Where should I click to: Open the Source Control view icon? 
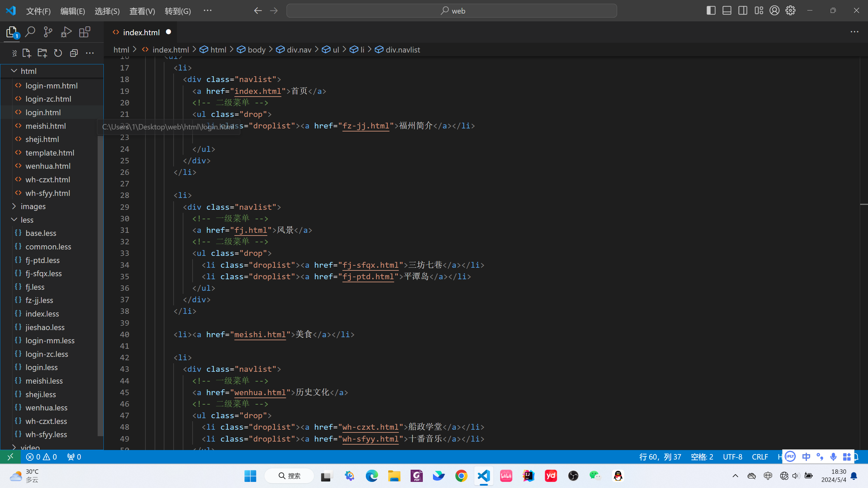[48, 32]
